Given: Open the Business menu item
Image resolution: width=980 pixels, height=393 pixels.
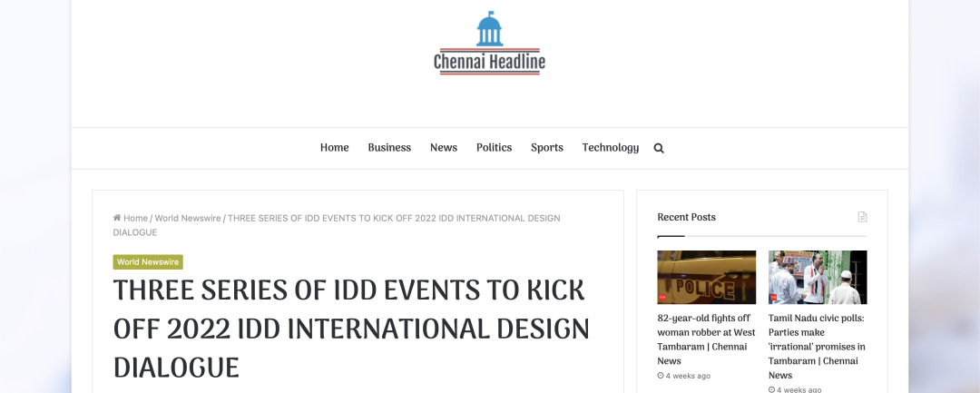Looking at the screenshot, I should [389, 148].
